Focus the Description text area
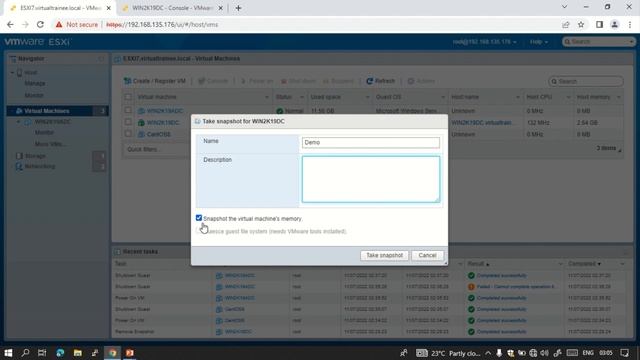640x360 pixels. pos(371,179)
